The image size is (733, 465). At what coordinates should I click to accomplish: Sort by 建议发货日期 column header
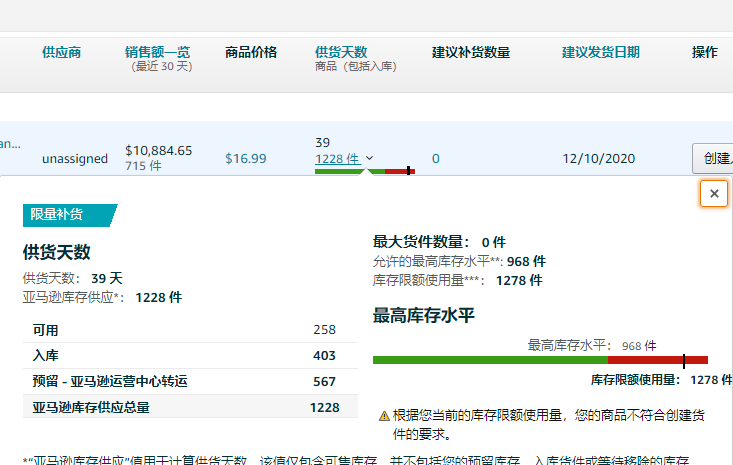[601, 52]
